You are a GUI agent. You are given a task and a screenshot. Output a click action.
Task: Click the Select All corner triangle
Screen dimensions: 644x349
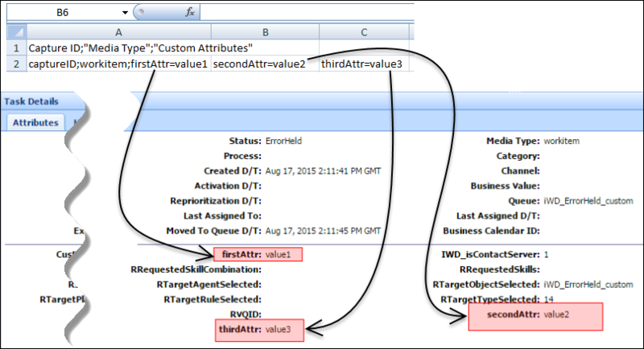17,32
